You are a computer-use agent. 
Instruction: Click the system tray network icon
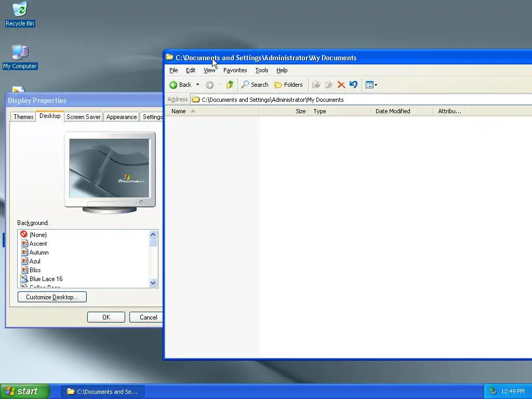[493, 392]
